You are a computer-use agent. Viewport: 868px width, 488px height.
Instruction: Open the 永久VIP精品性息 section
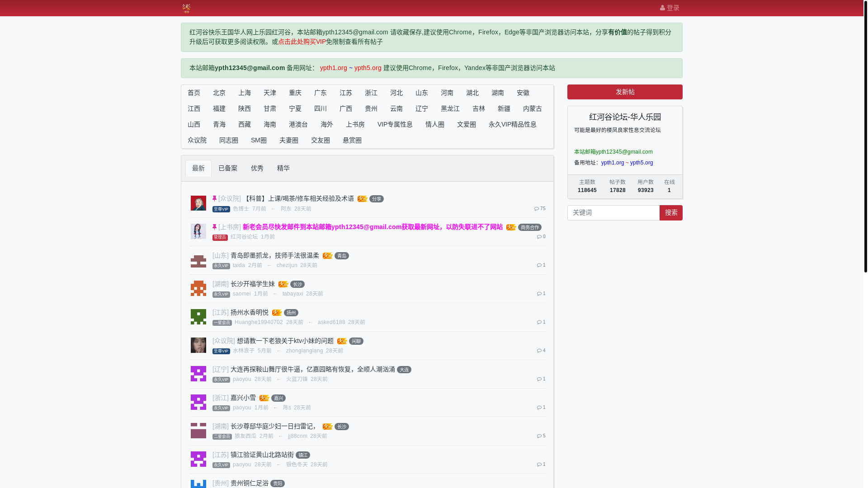(513, 124)
